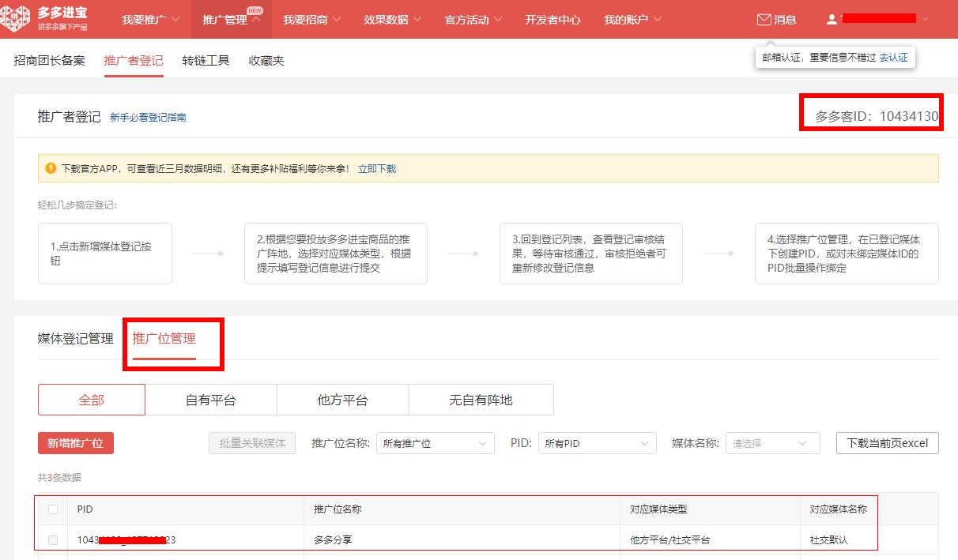The image size is (958, 560).
Task: Filter by 无自有阵地
Action: [x=481, y=400]
